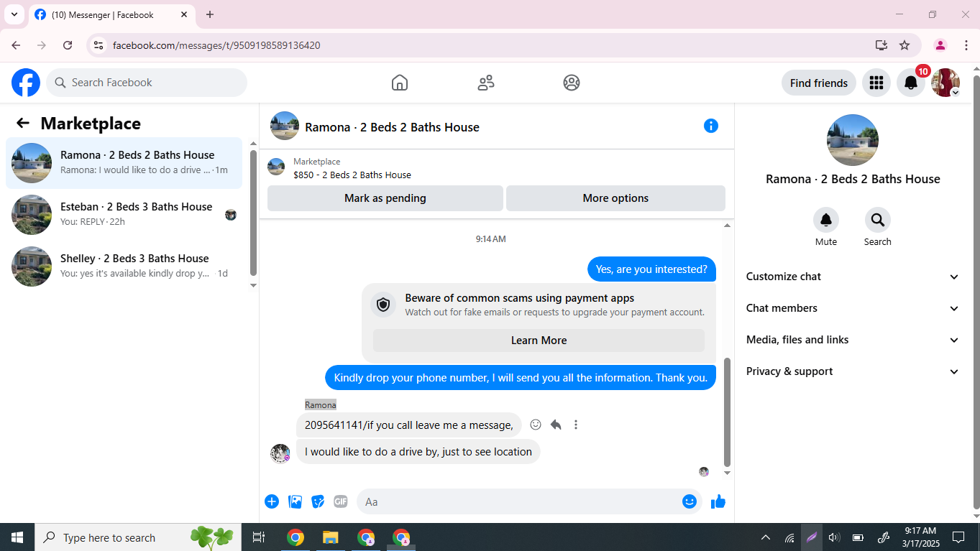
Task: Go back using the Marketplace back arrow
Action: pyautogui.click(x=23, y=124)
